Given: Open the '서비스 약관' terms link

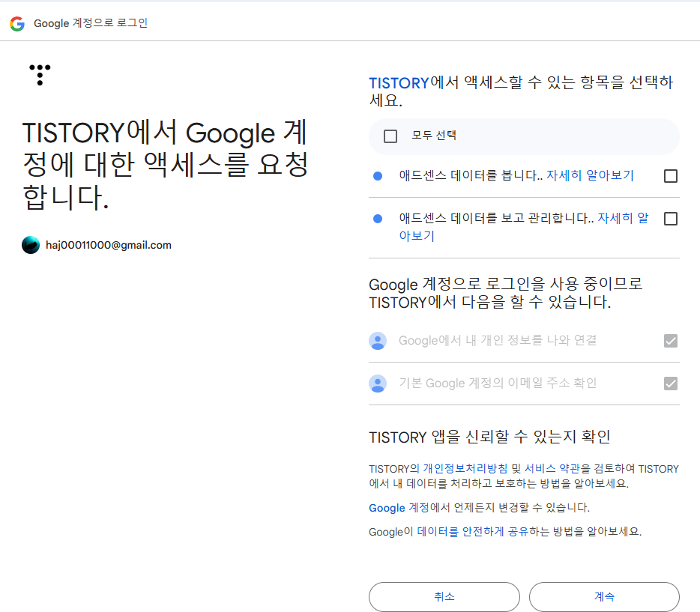Looking at the screenshot, I should coord(552,468).
